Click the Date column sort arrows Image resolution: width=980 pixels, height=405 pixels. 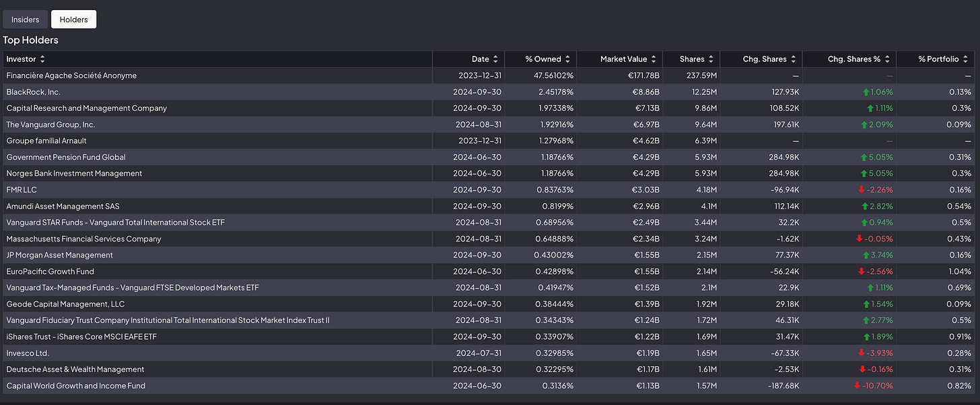tap(495, 59)
